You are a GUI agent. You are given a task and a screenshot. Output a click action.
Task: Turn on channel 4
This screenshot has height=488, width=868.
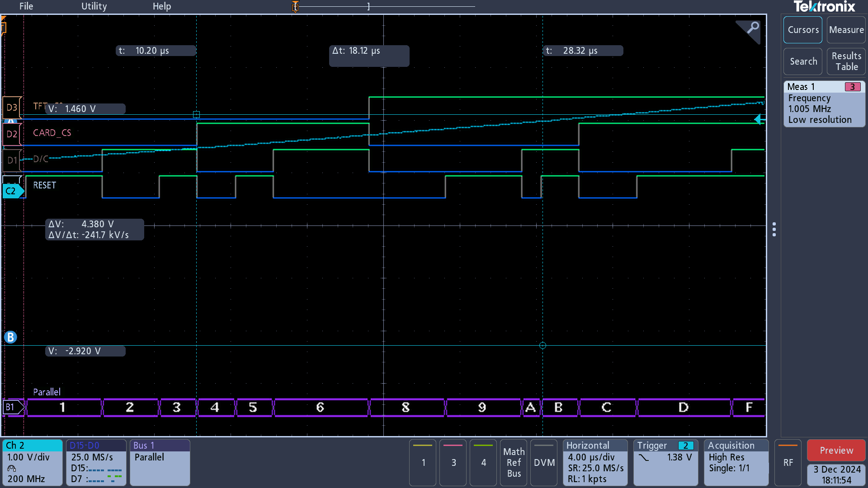pos(483,463)
